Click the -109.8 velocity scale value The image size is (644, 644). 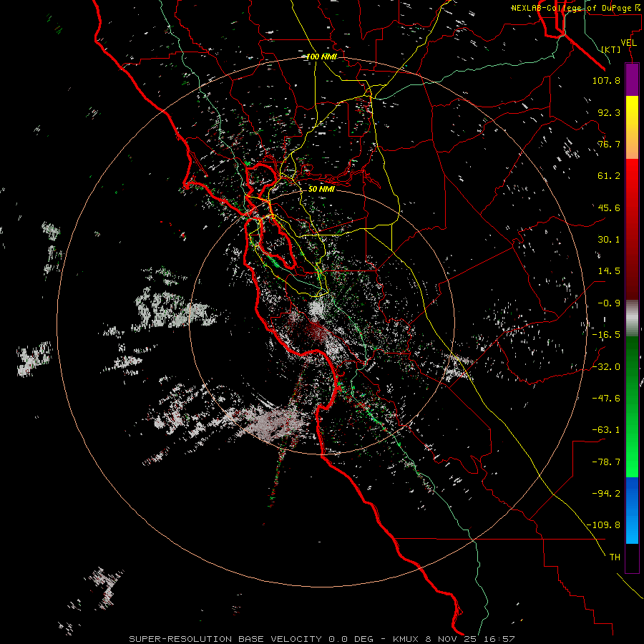point(603,525)
